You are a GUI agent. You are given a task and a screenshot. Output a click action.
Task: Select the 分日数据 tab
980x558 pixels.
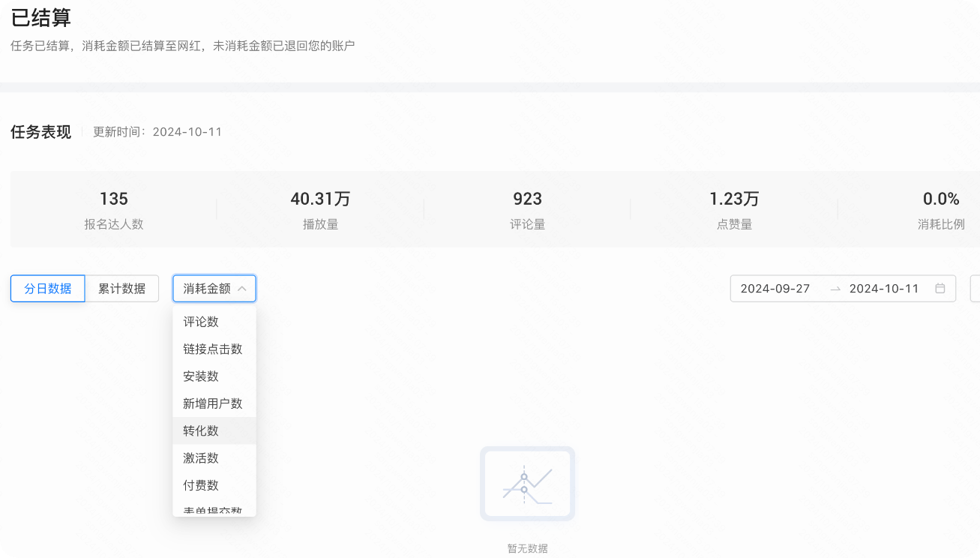[47, 288]
